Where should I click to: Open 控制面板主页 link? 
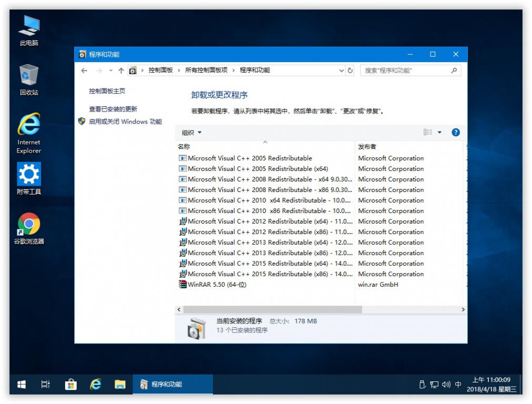click(x=107, y=91)
